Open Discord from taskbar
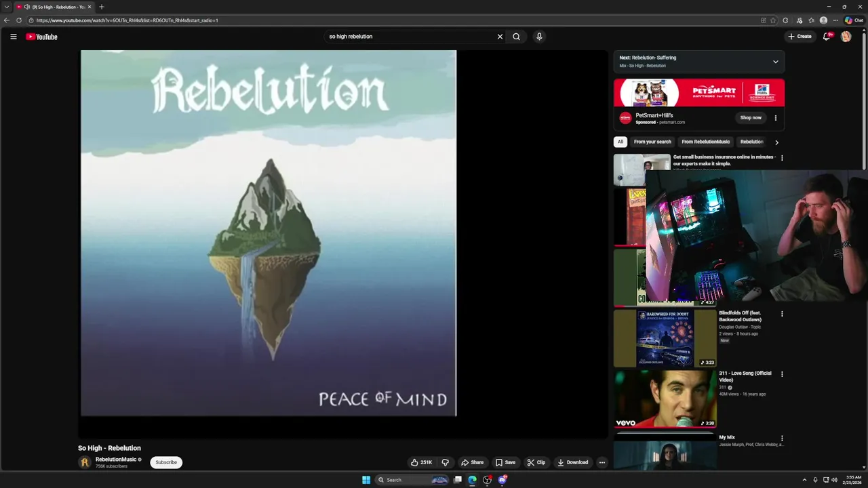The image size is (868, 488). point(502,480)
